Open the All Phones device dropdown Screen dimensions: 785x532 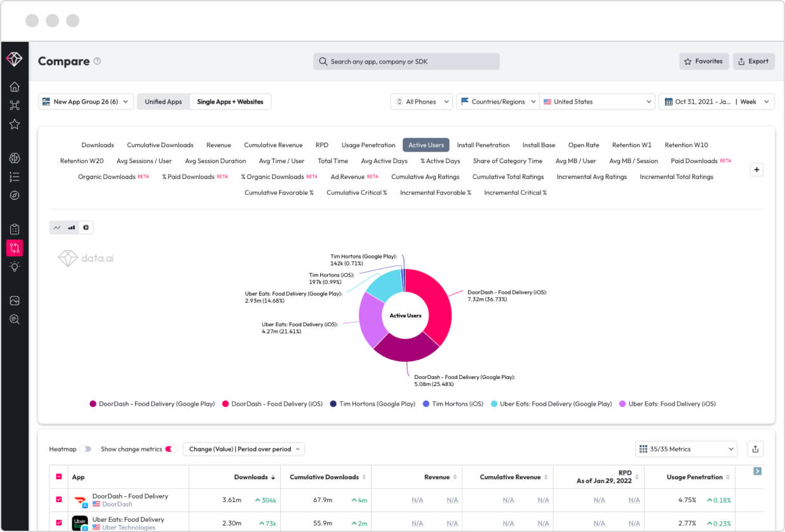click(421, 102)
